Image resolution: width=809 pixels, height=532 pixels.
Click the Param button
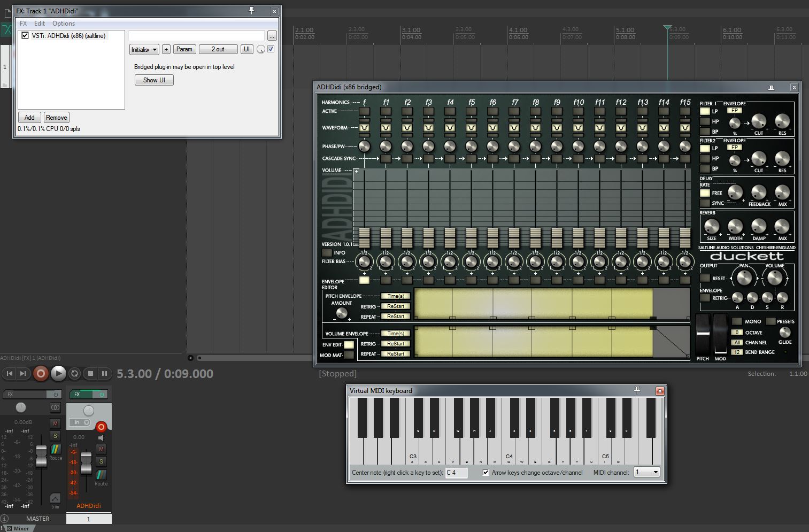[184, 49]
